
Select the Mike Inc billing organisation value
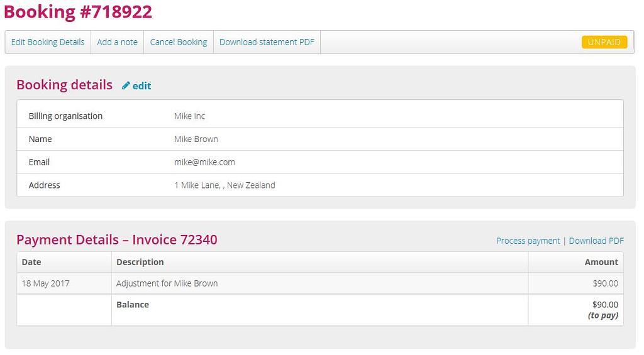click(x=189, y=116)
